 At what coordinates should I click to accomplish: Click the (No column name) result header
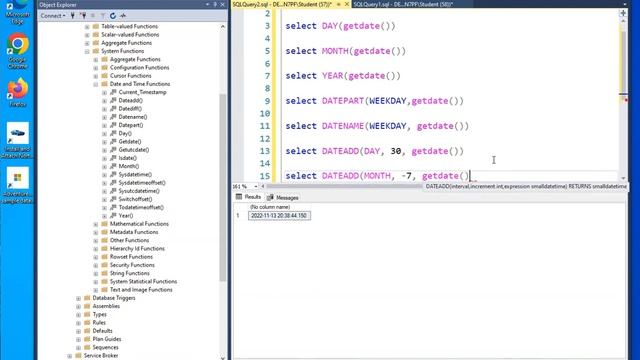pyautogui.click(x=270, y=207)
